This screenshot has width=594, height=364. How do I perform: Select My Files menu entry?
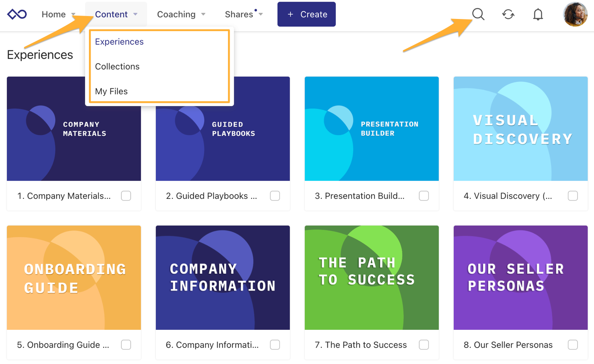pos(111,91)
